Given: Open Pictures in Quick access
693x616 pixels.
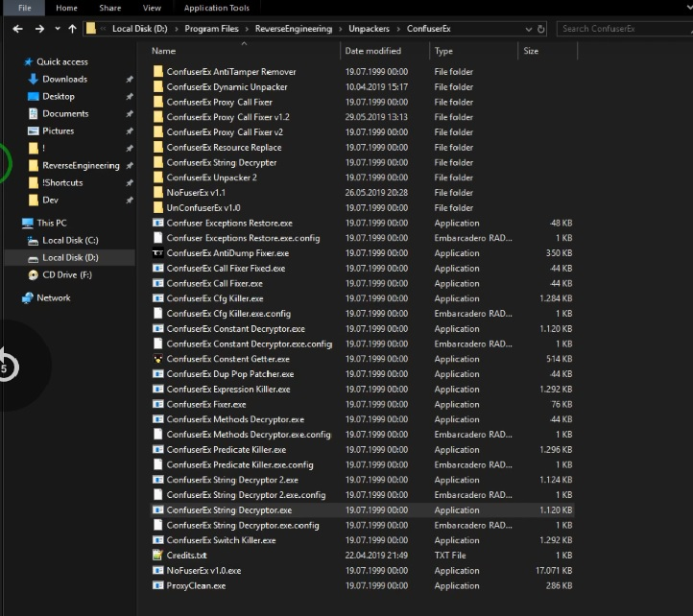Looking at the screenshot, I should [58, 130].
